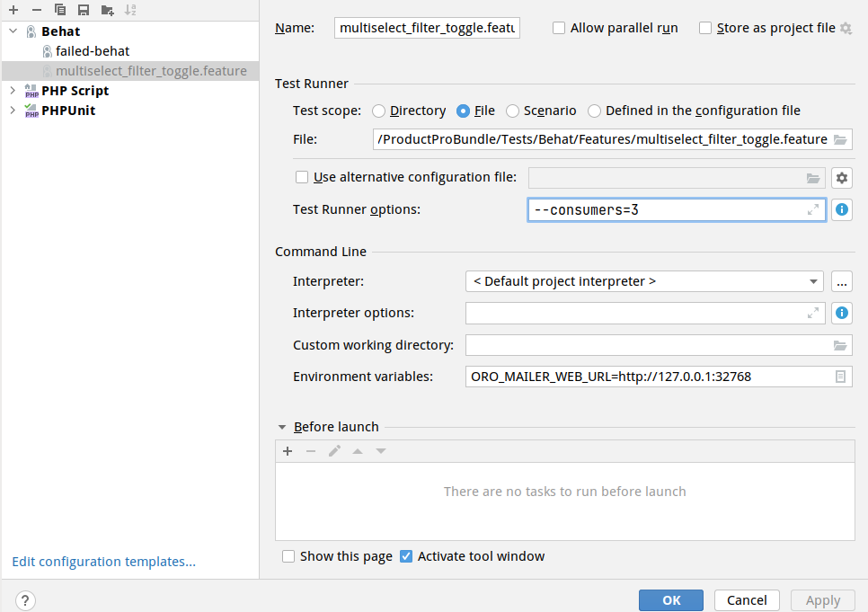Select the PHPUnit configuration group
The height and width of the screenshot is (612, 868).
click(x=67, y=111)
